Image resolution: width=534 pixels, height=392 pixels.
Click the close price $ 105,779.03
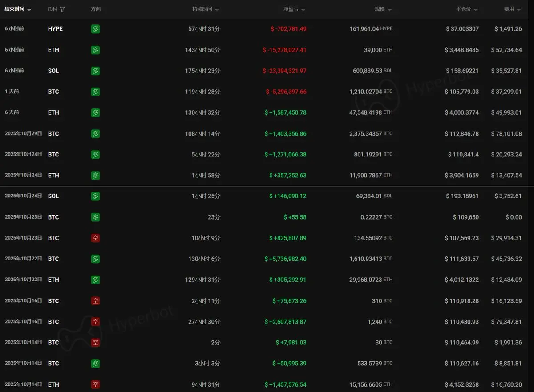pyautogui.click(x=462, y=92)
